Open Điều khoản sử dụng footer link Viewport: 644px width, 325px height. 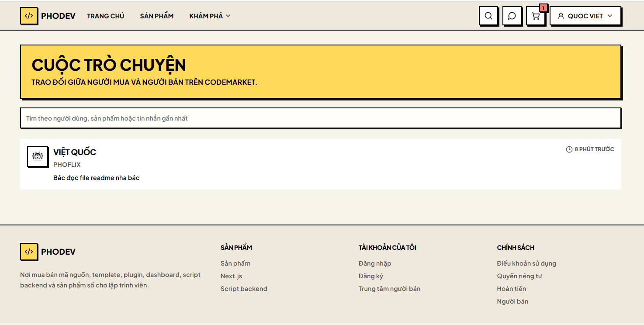526,263
